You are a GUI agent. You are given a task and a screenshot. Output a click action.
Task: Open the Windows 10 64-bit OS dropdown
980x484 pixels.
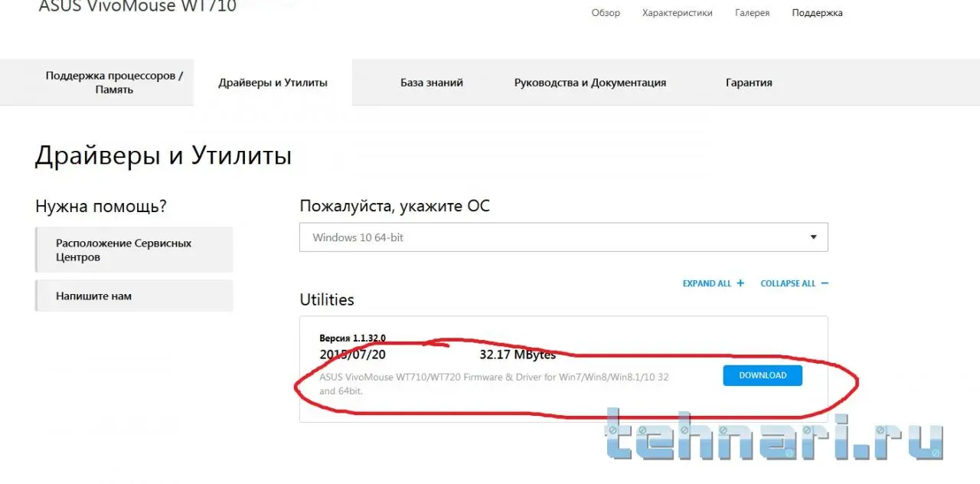click(563, 237)
